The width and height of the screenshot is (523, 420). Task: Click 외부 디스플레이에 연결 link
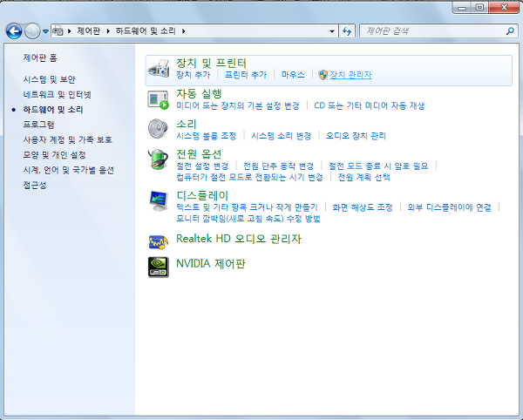point(449,207)
